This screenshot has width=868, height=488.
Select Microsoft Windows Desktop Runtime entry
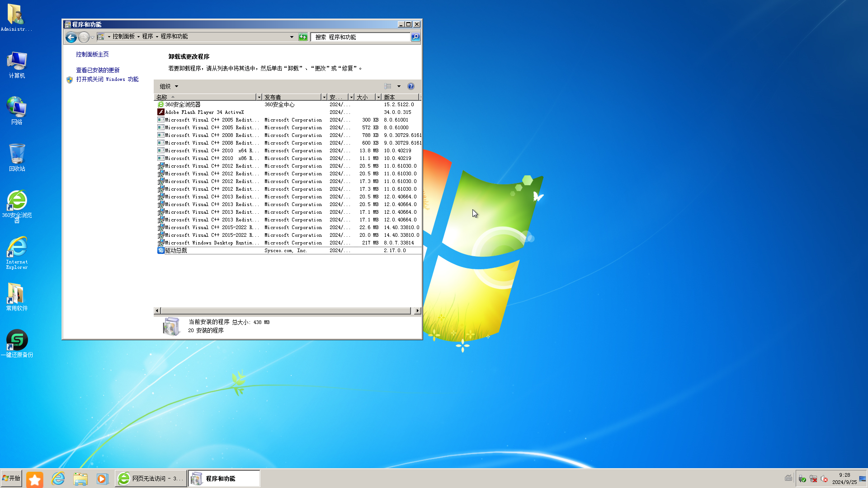(x=289, y=243)
